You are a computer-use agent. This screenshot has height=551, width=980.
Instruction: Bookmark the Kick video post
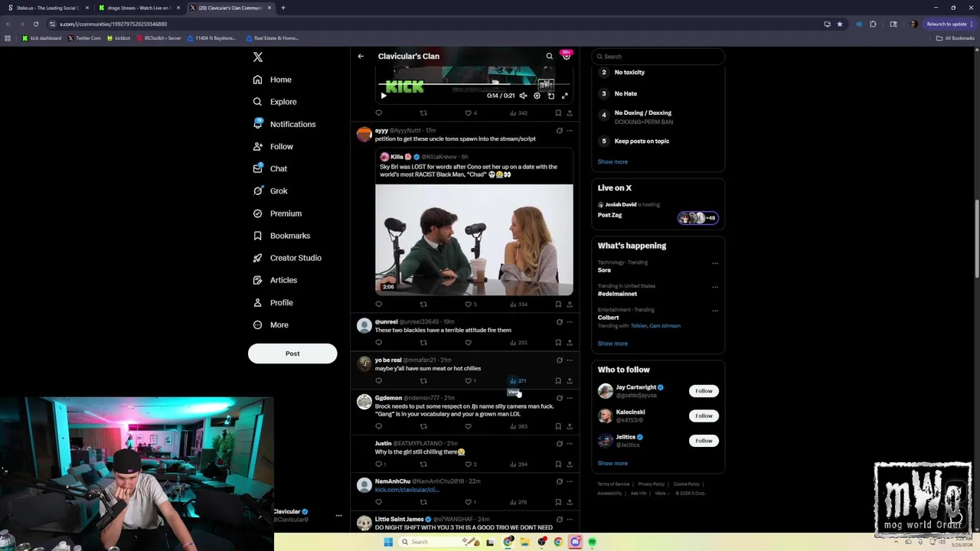point(558,112)
